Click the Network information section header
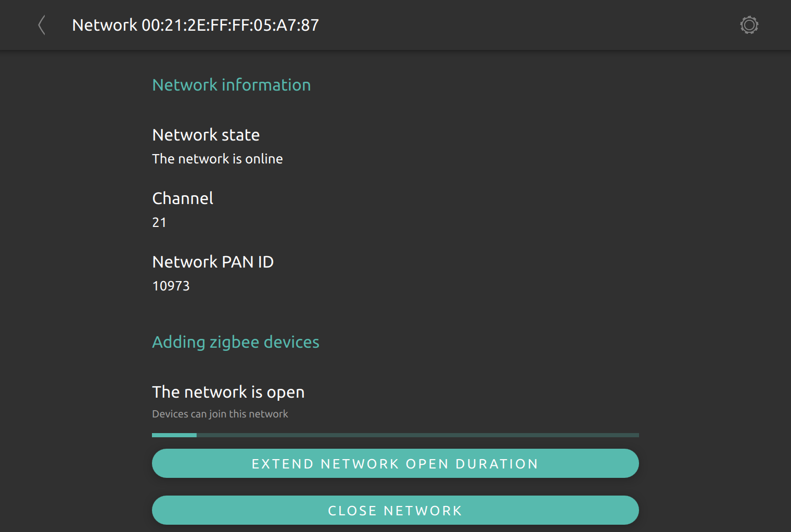Screen dimensions: 791x532 point(232,85)
